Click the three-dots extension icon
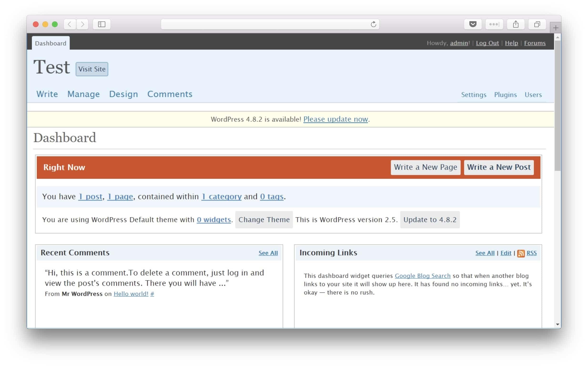The height and width of the screenshot is (367, 588). pos(494,24)
